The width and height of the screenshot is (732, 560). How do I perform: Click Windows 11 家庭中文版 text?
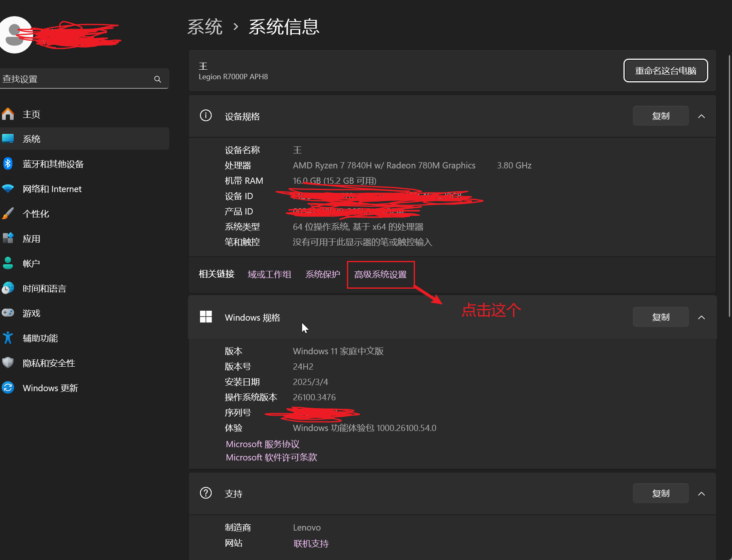coord(338,351)
